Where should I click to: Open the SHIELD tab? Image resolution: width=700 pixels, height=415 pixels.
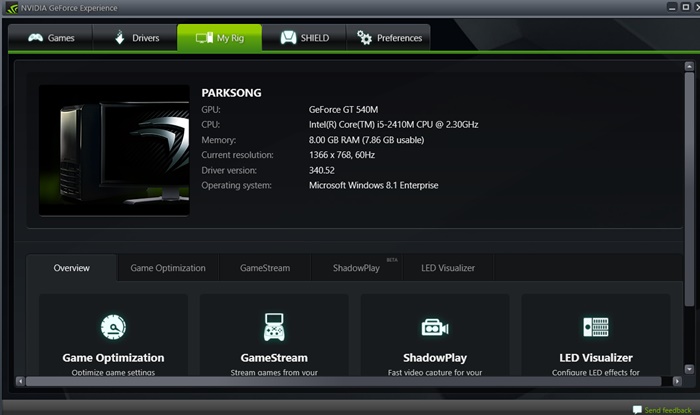click(x=304, y=38)
